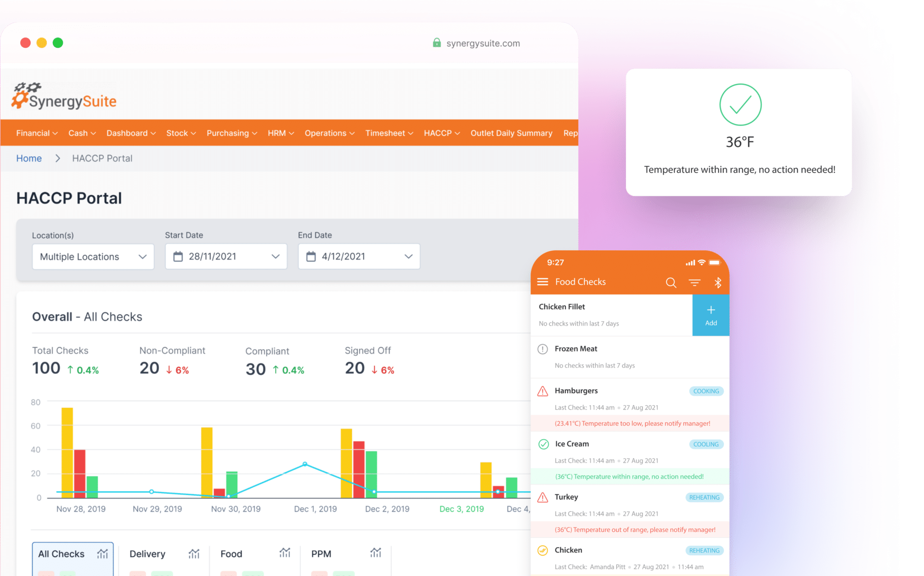Screen dimensions: 924x576
Task: Tap the Bluetooth icon in Food Checks header
Action: coord(717,283)
